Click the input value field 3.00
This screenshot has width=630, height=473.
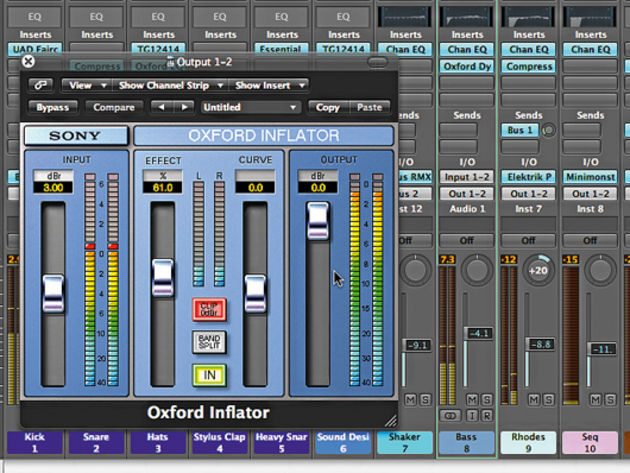point(53,188)
